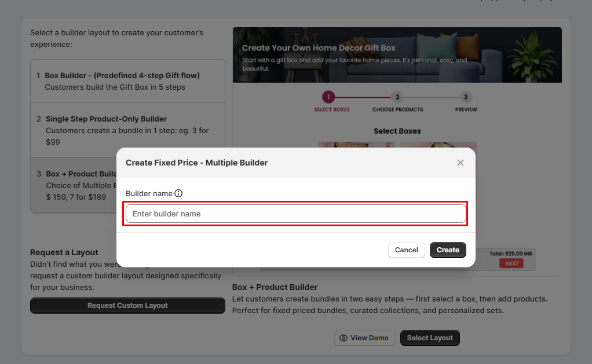
Task: Click the home decor banner image
Action: [397, 54]
